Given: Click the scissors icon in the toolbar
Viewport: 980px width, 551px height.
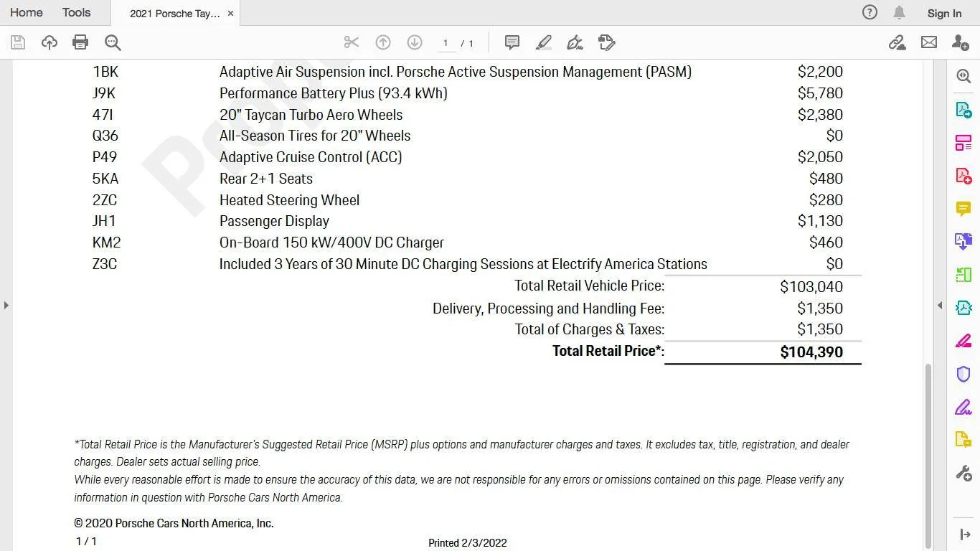Looking at the screenshot, I should (x=351, y=42).
